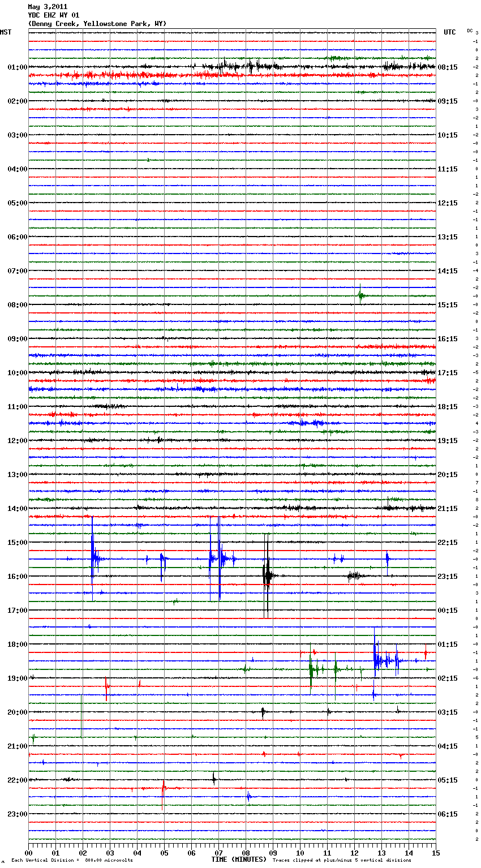Click the 'UTC' column heading

click(449, 32)
